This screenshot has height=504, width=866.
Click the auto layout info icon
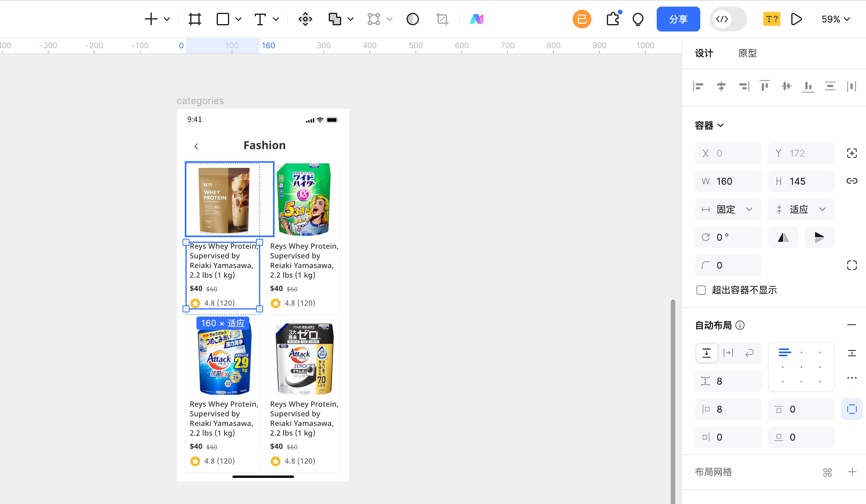click(740, 325)
